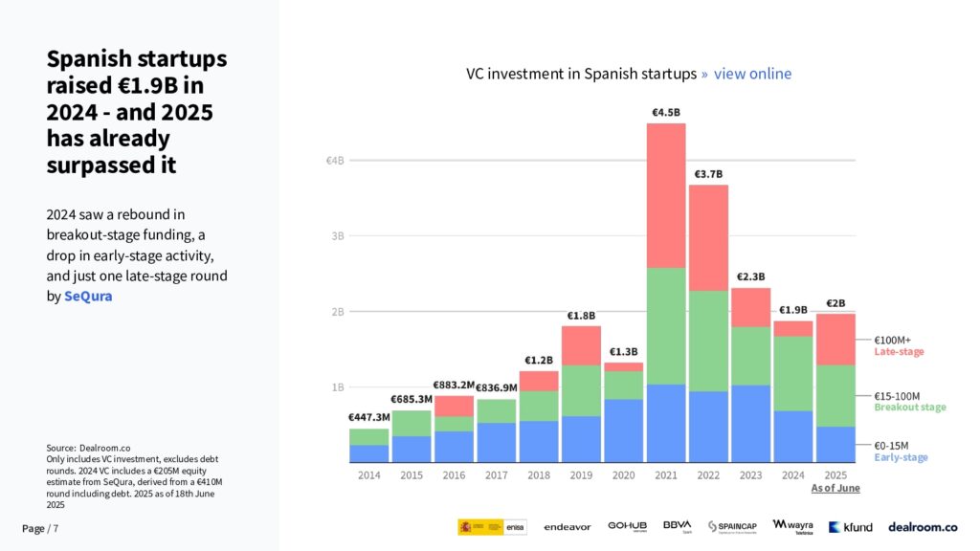Click the 2018 x-axis label
The height and width of the screenshot is (551, 980).
pyautogui.click(x=539, y=475)
